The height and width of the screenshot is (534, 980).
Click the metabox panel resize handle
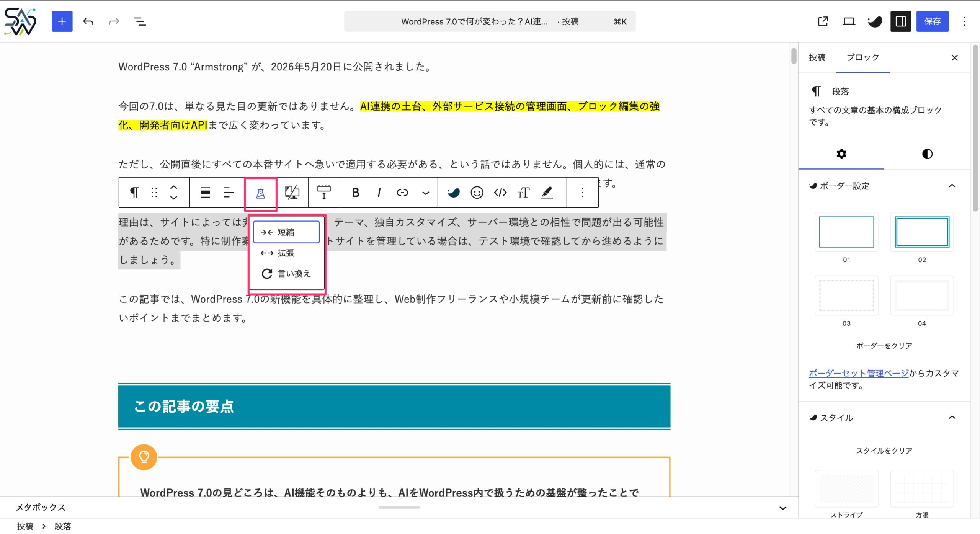tap(399, 507)
